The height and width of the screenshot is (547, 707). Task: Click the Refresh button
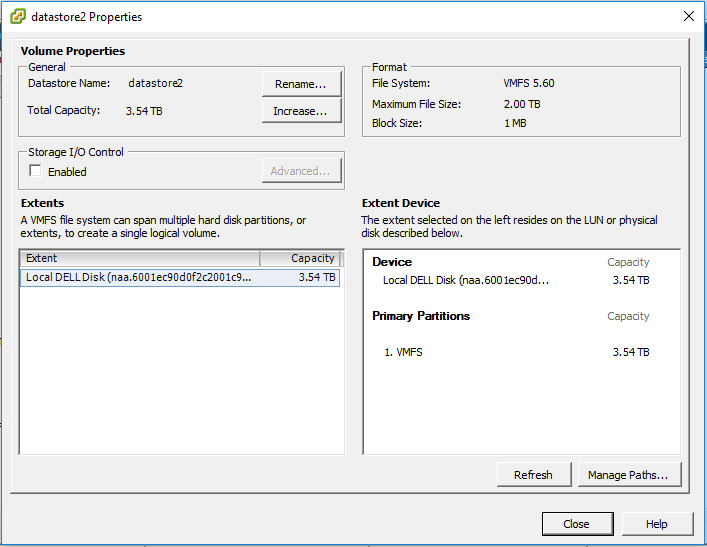[533, 475]
